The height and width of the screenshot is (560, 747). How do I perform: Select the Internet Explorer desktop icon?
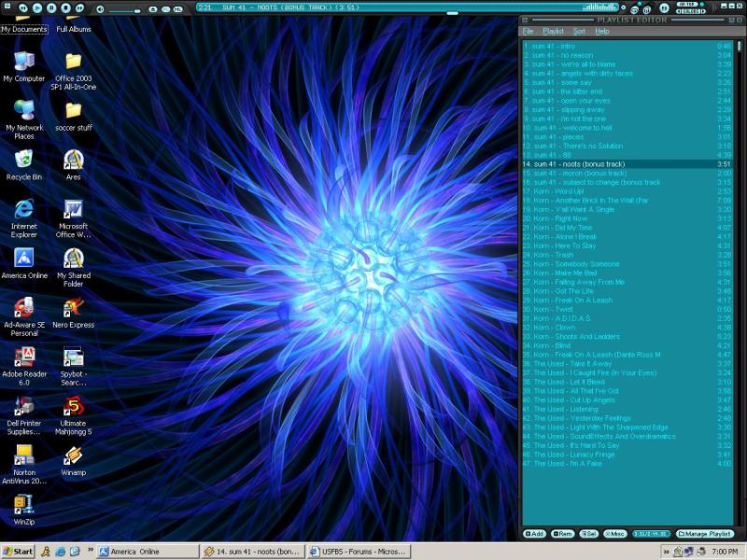[x=24, y=218]
